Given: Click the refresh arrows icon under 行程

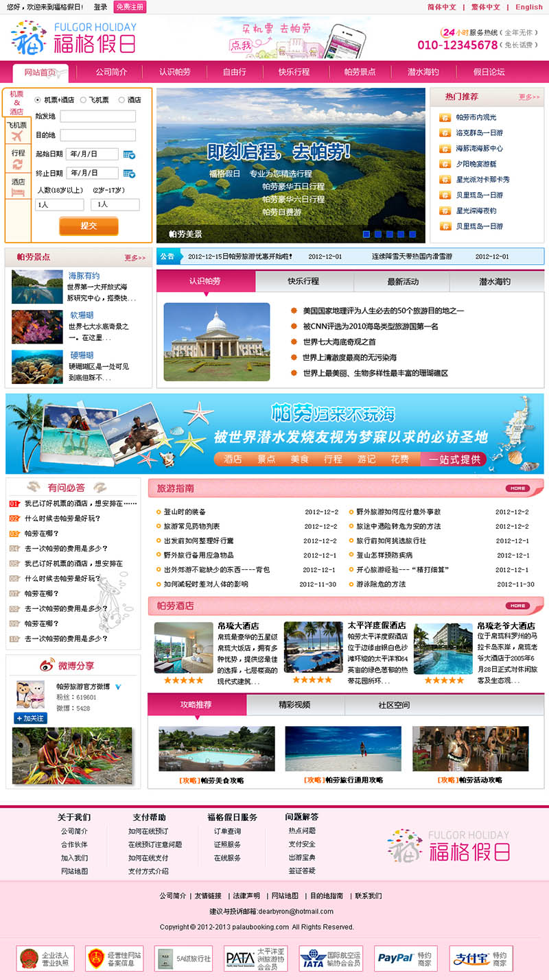Looking at the screenshot, I should [17, 165].
